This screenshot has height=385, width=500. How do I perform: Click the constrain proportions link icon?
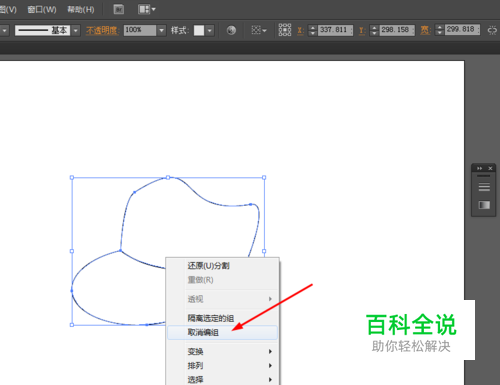(492, 30)
